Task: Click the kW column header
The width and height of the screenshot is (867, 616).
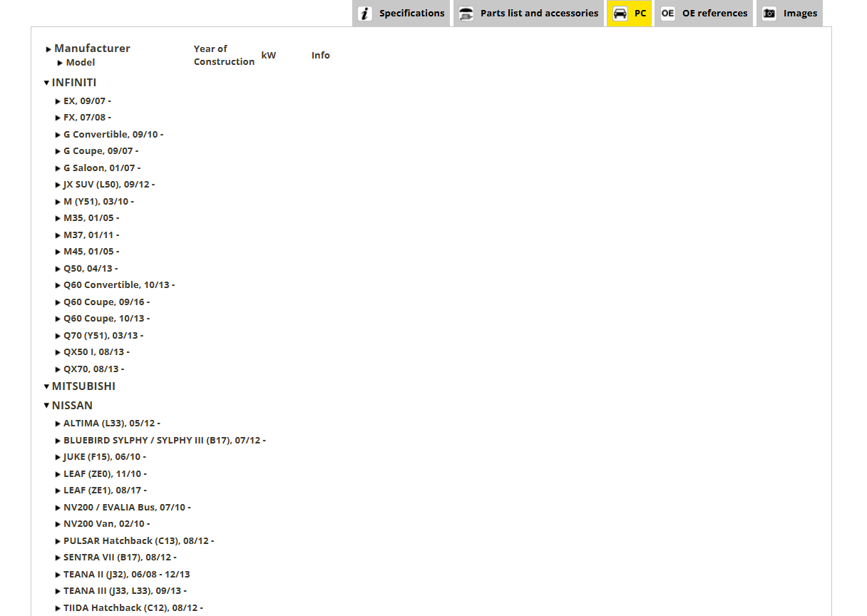Action: coord(269,55)
